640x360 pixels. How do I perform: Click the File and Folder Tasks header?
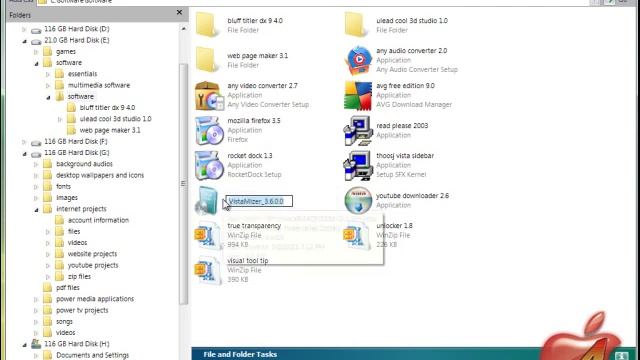240,354
